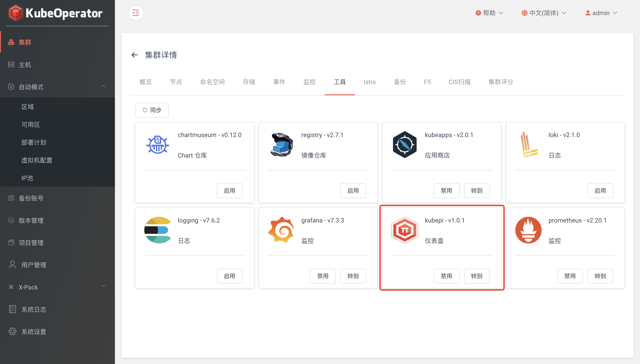
Task: Disable prometheus with 禁用 button
Action: [570, 276]
